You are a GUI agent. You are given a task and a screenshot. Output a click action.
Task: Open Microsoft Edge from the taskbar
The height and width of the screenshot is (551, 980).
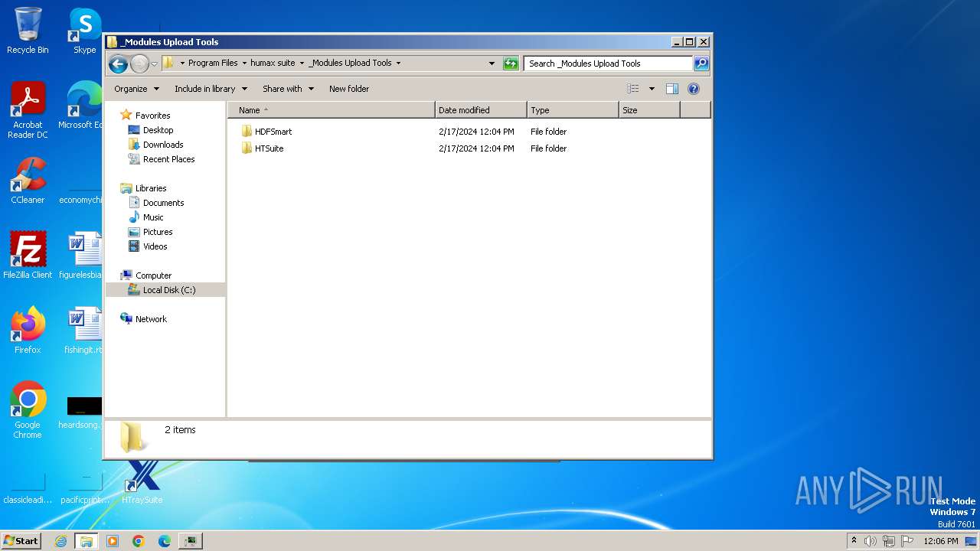tap(165, 541)
